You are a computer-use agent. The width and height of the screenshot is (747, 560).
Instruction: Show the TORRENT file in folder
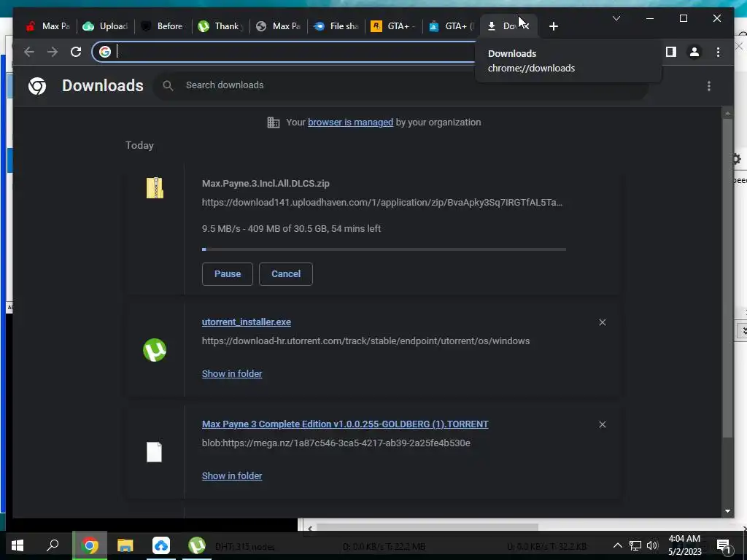[x=231, y=475]
